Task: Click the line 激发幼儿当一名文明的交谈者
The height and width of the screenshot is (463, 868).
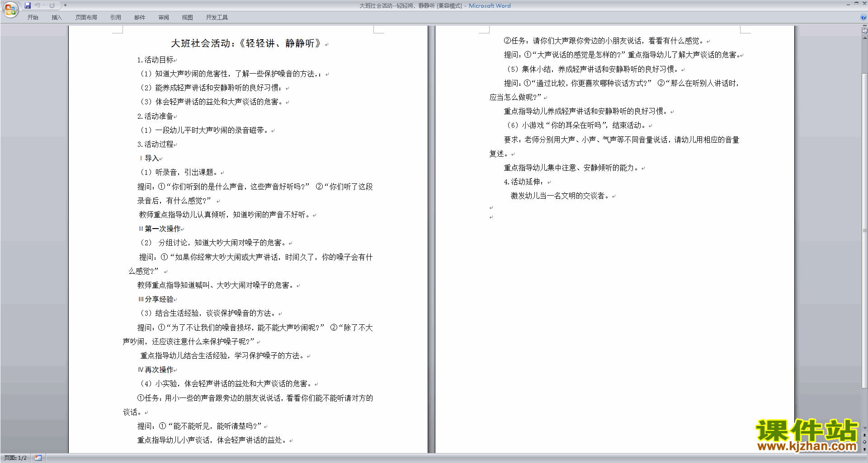Action: [561, 196]
